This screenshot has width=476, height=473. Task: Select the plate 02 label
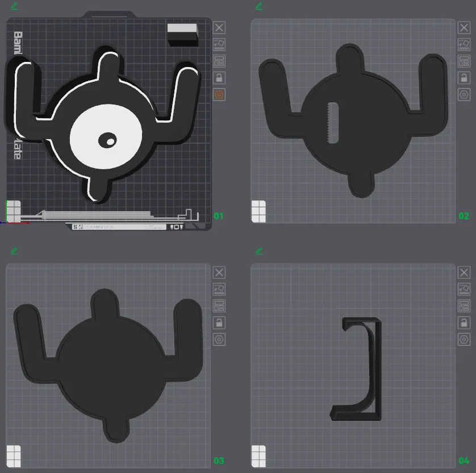click(463, 216)
